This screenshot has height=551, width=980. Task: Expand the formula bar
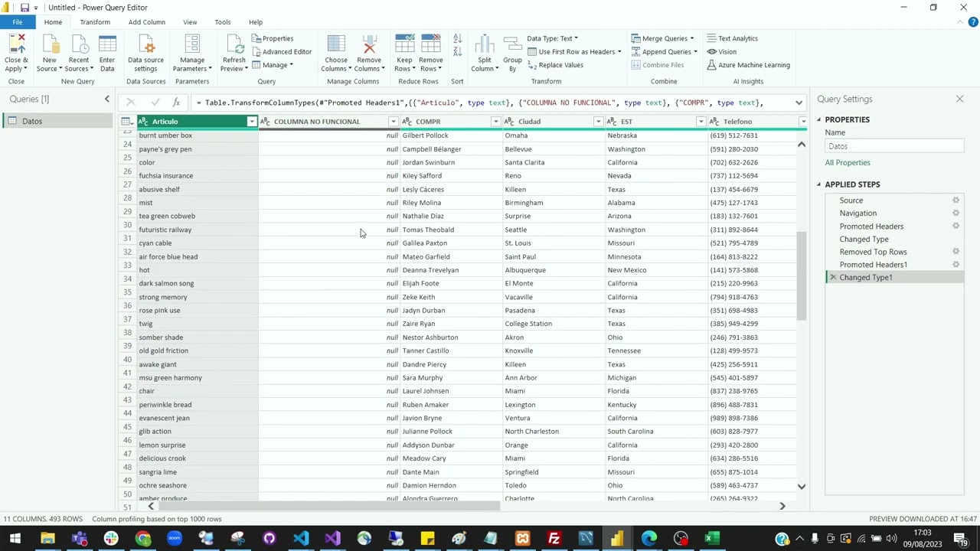click(799, 103)
